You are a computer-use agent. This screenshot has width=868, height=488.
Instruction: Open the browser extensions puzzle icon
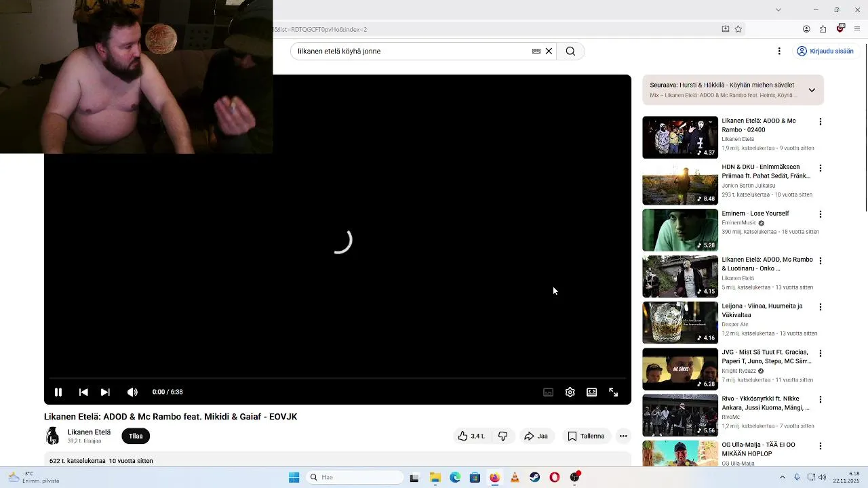[x=823, y=29]
